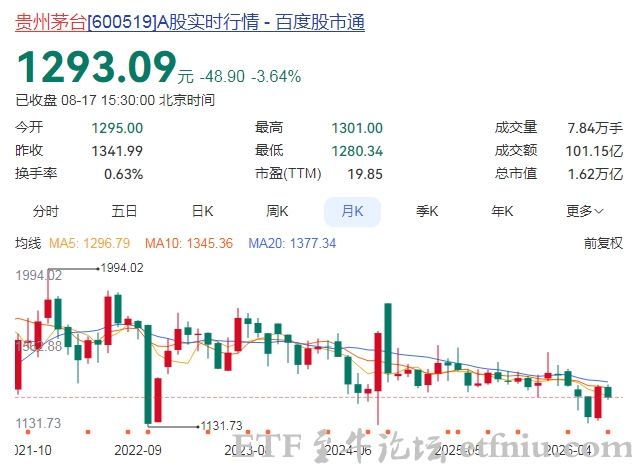Click the -3.64% change percentage
The width and height of the screenshot is (637, 471).
(276, 76)
